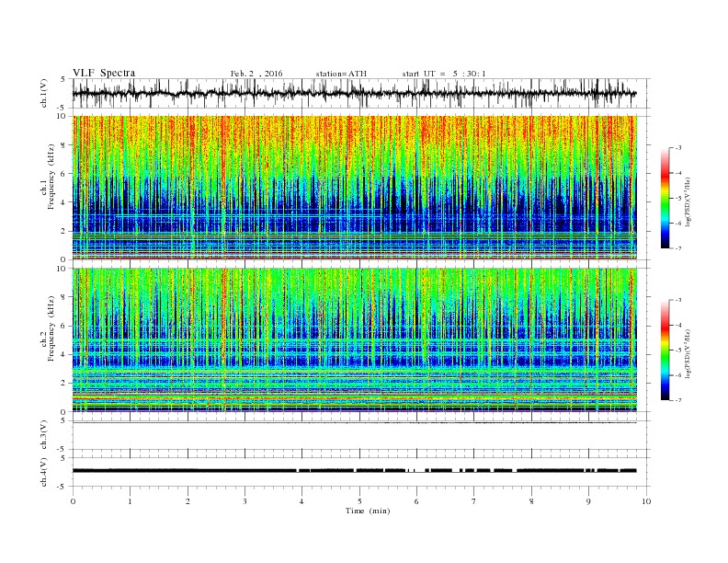The image size is (728, 563).
Task: Click the "-3" value on ch.1 color bar
Action: pyautogui.click(x=678, y=148)
